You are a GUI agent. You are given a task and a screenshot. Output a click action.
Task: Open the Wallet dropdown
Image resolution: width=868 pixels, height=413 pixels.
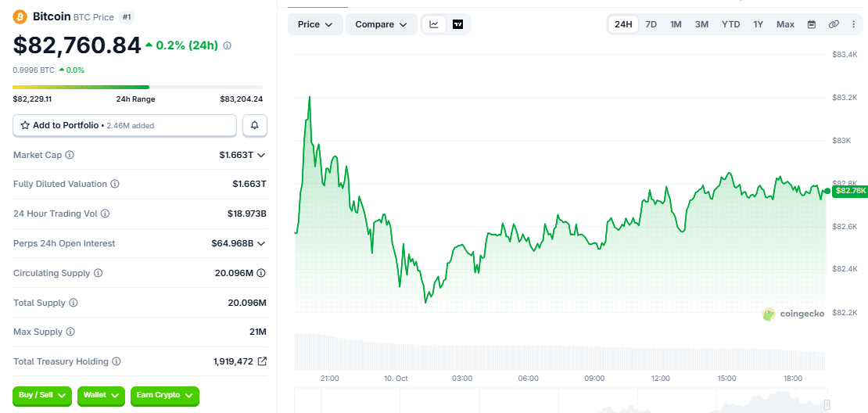[101, 395]
